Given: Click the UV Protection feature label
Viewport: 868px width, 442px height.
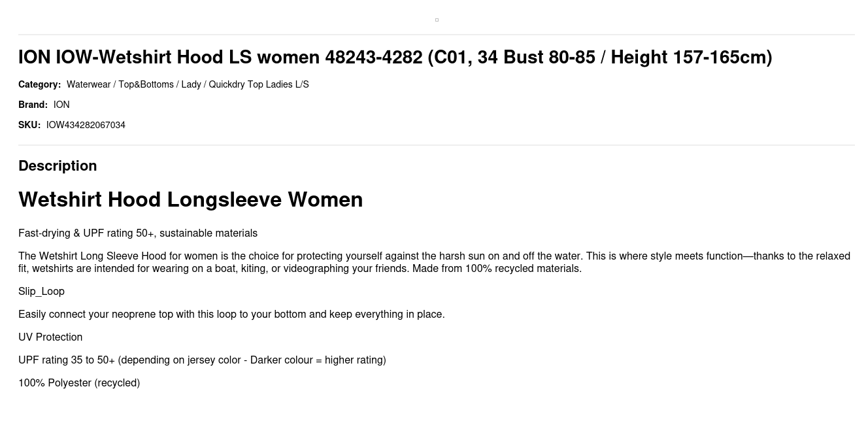Looking at the screenshot, I should (50, 337).
